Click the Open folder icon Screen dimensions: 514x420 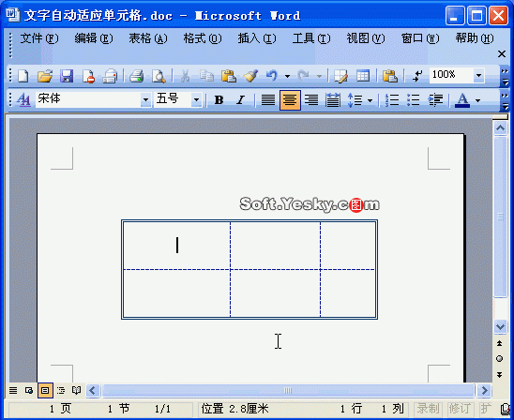click(45, 76)
